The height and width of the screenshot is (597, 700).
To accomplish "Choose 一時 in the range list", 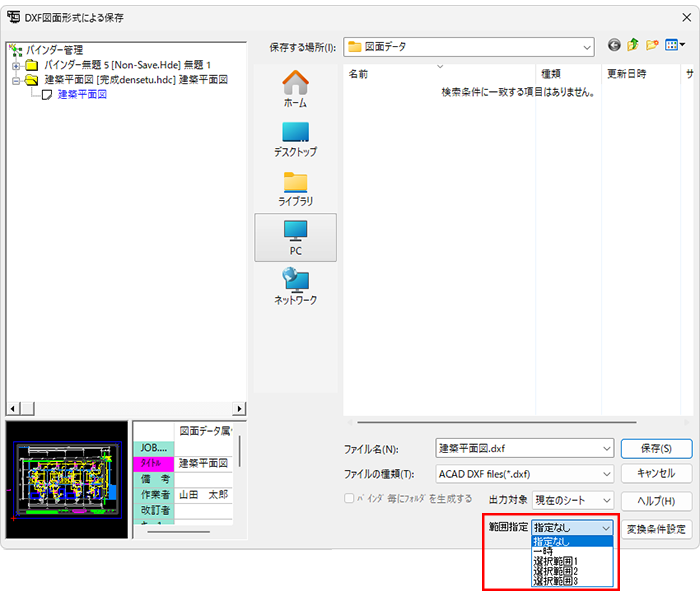I will 572,551.
